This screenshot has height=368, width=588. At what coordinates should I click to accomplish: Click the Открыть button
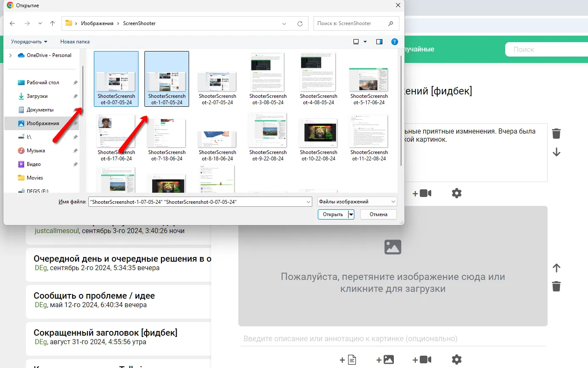[333, 214]
